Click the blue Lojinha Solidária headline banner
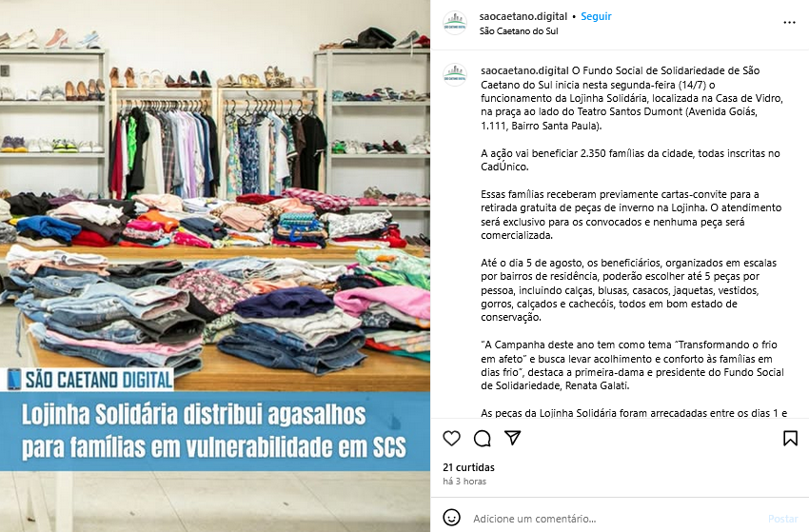 215,431
